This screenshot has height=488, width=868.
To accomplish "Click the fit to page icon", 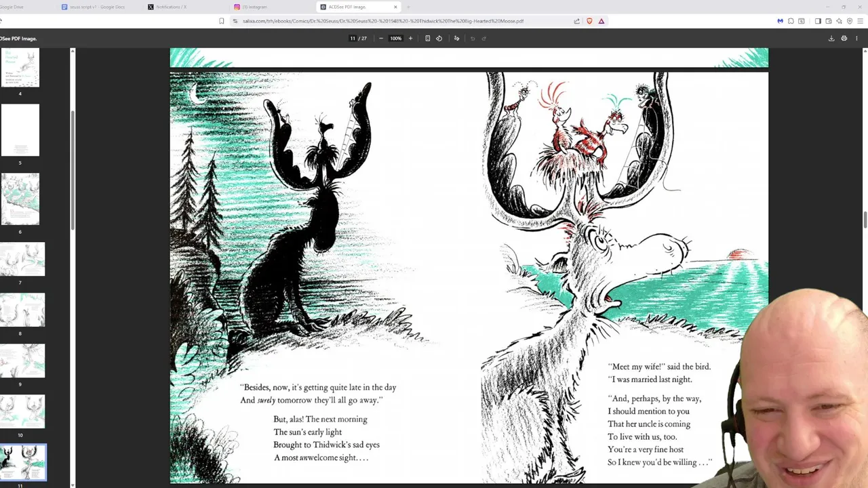I will pyautogui.click(x=427, y=38).
